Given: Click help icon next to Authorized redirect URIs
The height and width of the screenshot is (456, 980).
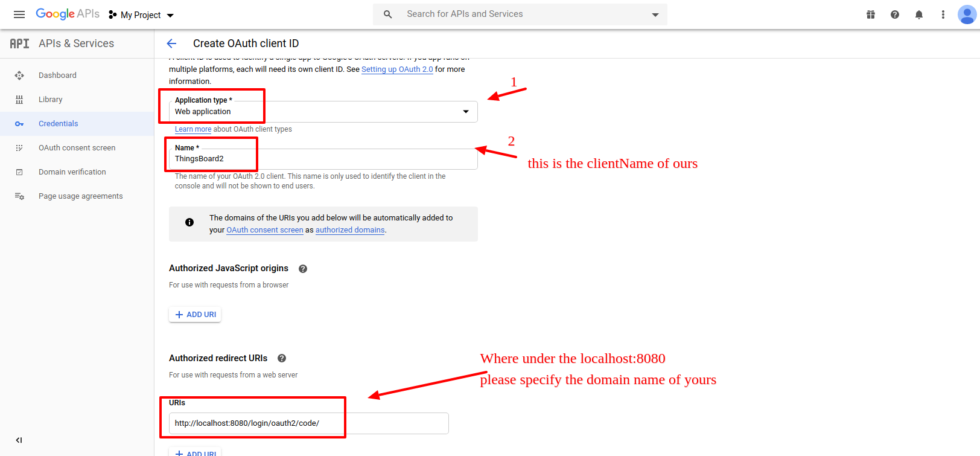Looking at the screenshot, I should point(282,358).
